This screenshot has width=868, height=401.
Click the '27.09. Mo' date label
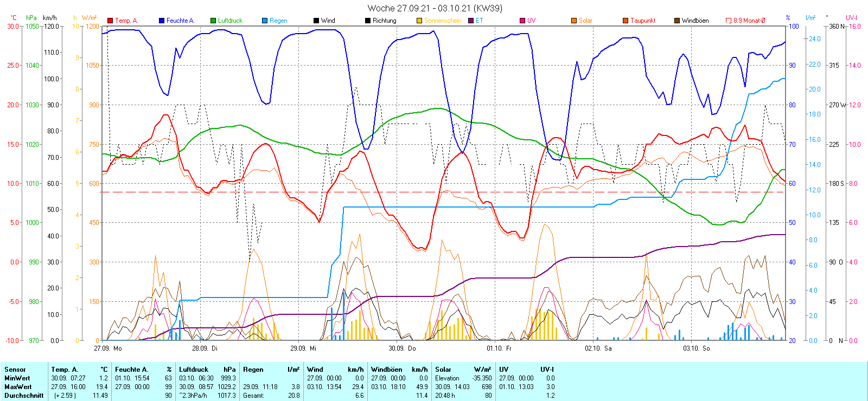click(x=108, y=348)
